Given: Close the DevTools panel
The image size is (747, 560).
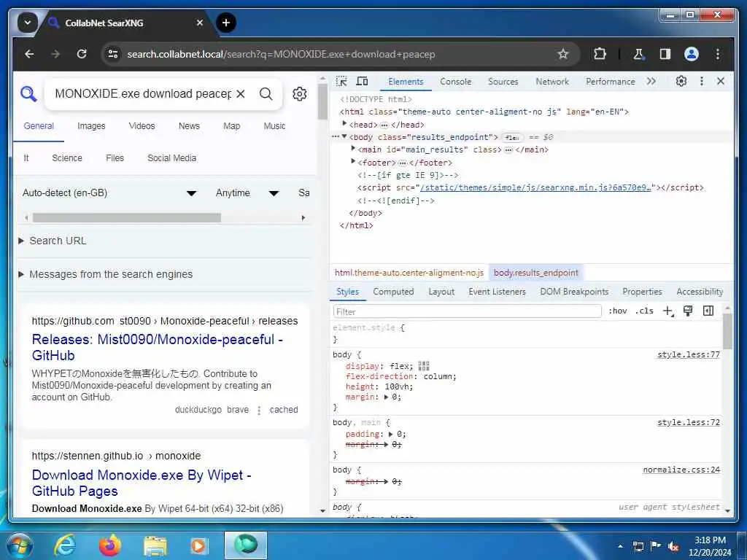Looking at the screenshot, I should coord(721,81).
